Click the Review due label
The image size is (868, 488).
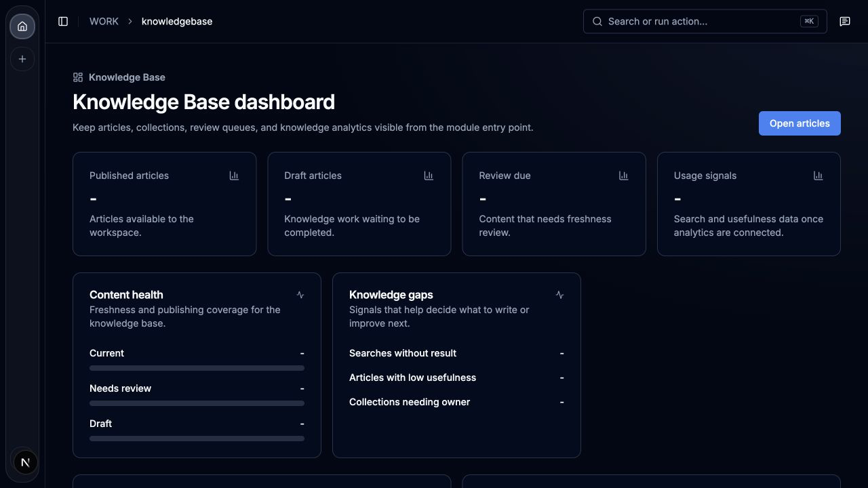[505, 176]
